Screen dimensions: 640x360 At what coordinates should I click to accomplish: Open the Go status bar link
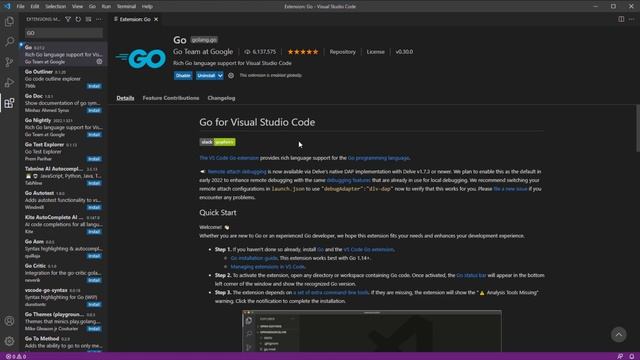click(x=471, y=275)
